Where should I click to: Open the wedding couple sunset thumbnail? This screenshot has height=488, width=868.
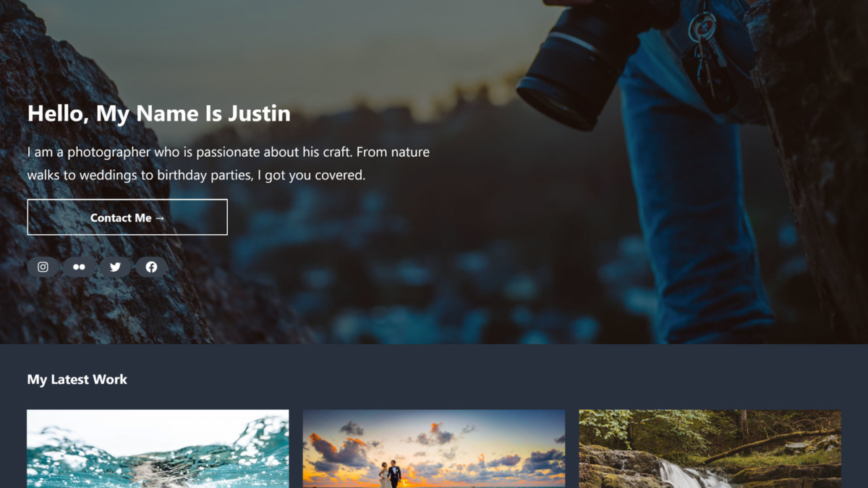(434, 449)
